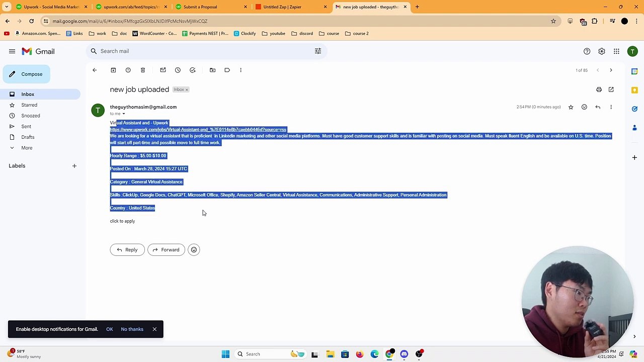Click the Forward button
Screen dimensions: 644x362
coord(166,250)
